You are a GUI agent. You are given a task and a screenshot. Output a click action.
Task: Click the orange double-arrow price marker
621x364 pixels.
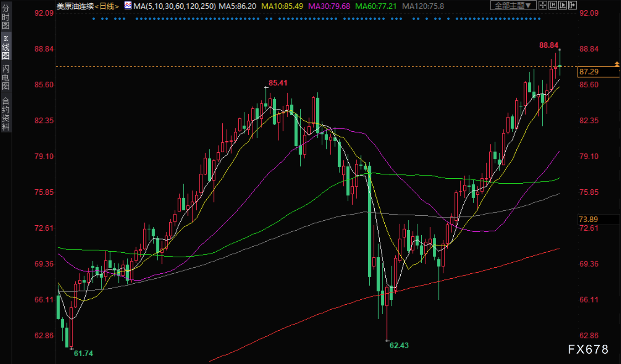[x=616, y=64]
